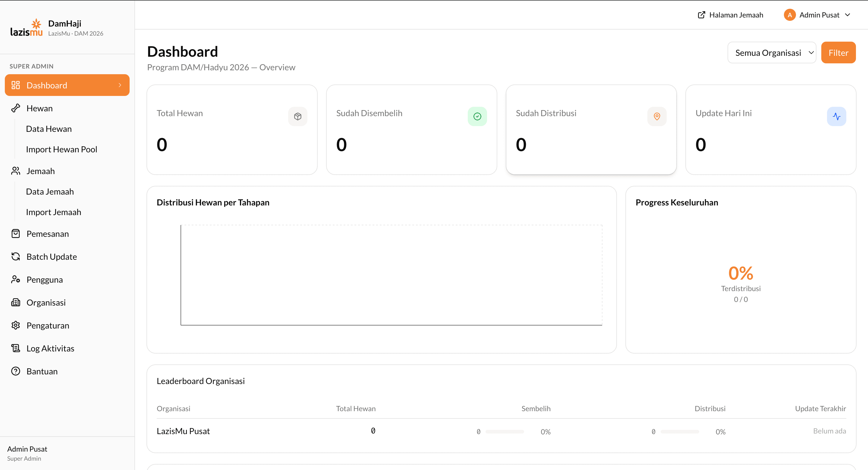Open the Admin Pusat account dropdown chevron
The height and width of the screenshot is (470, 868).
(x=848, y=15)
